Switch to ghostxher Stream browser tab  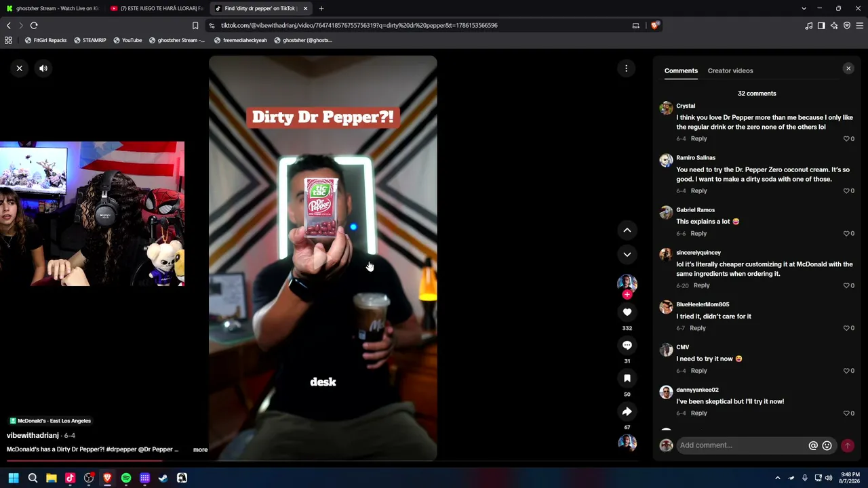coord(52,8)
